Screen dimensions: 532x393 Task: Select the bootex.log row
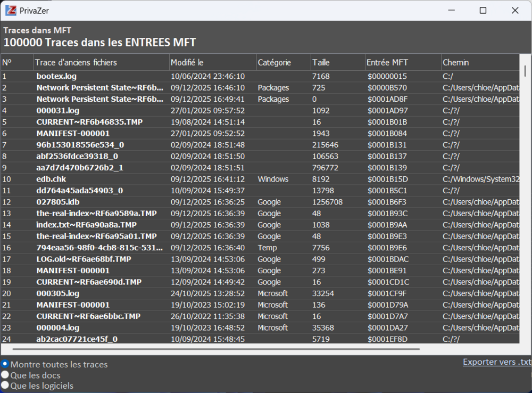56,76
